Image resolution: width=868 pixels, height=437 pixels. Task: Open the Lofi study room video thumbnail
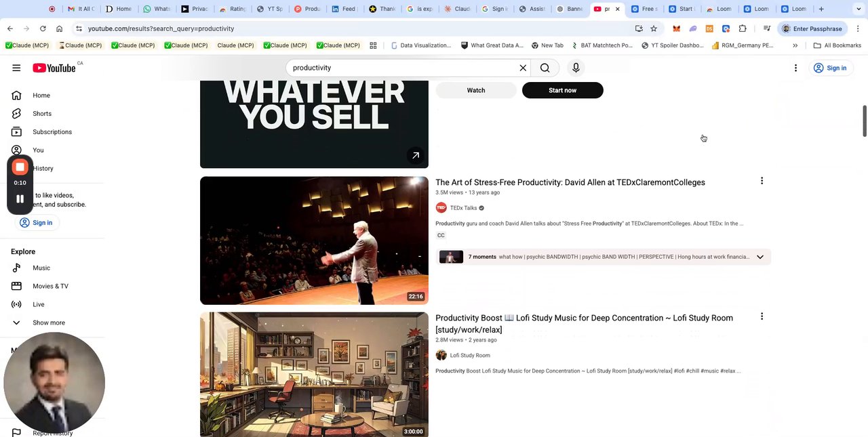point(314,375)
